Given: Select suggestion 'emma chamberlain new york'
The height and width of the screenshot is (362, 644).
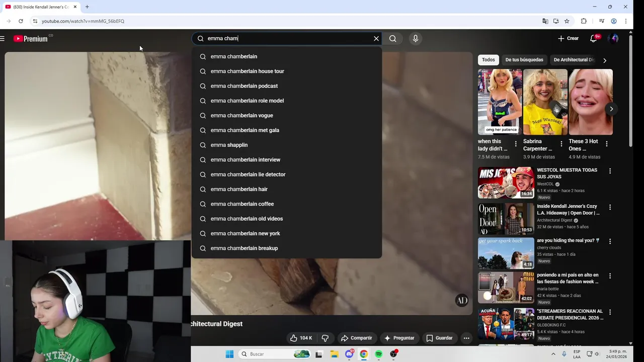Looking at the screenshot, I should pos(286,233).
